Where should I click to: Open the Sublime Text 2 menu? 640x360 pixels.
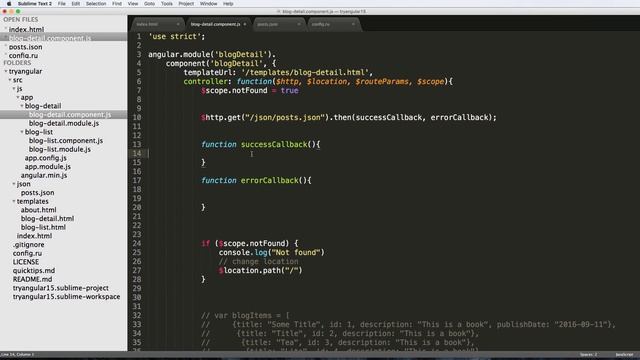click(x=35, y=4)
